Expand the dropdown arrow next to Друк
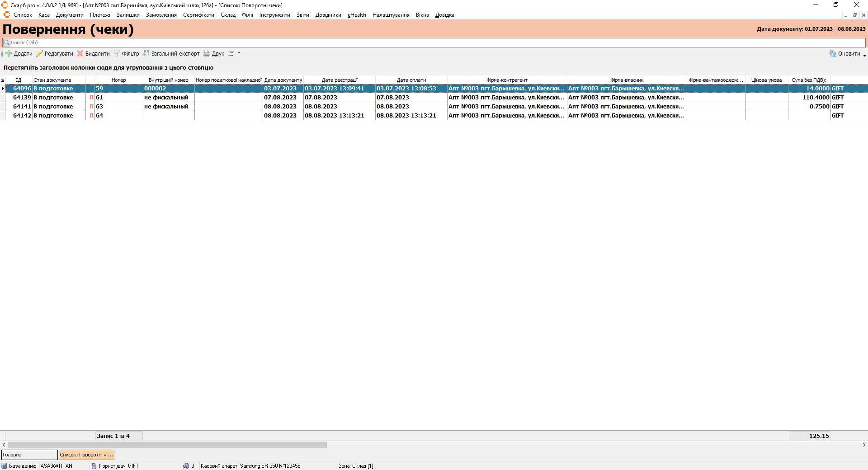The width and height of the screenshot is (868, 470). coord(239,53)
